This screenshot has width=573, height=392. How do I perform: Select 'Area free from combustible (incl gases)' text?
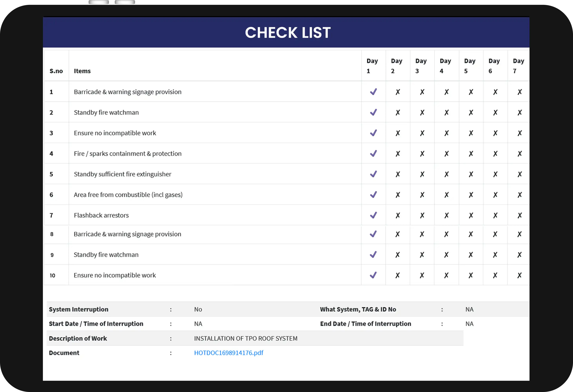coord(128,195)
